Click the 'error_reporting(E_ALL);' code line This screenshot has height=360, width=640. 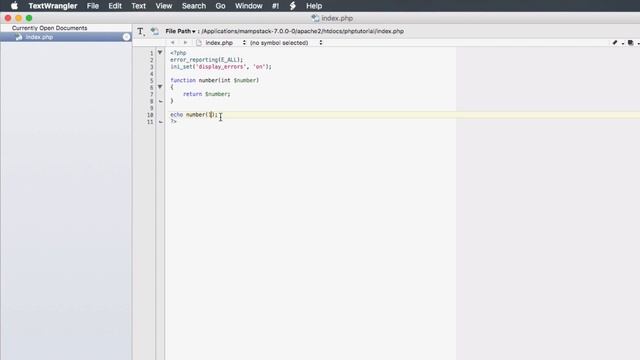(207, 60)
